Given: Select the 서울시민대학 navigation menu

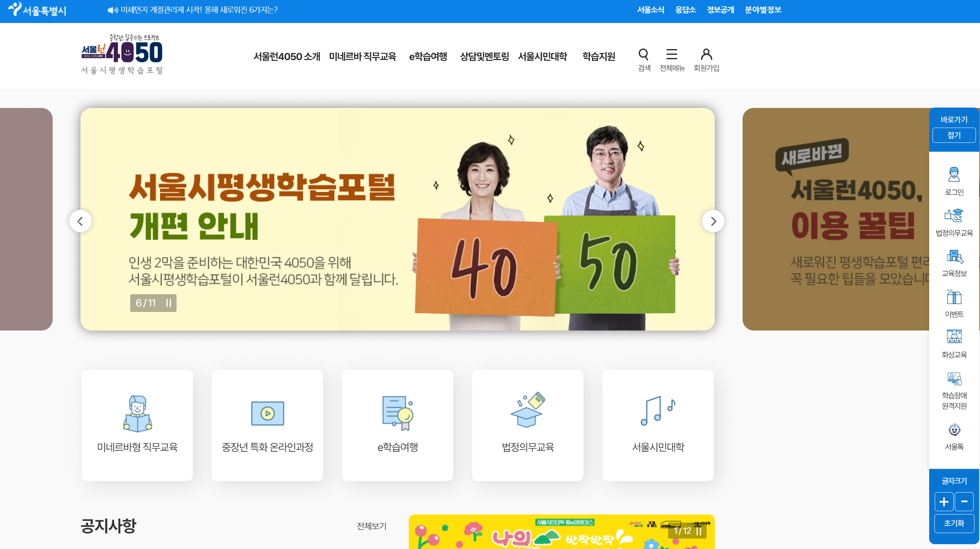Looking at the screenshot, I should pos(542,57).
